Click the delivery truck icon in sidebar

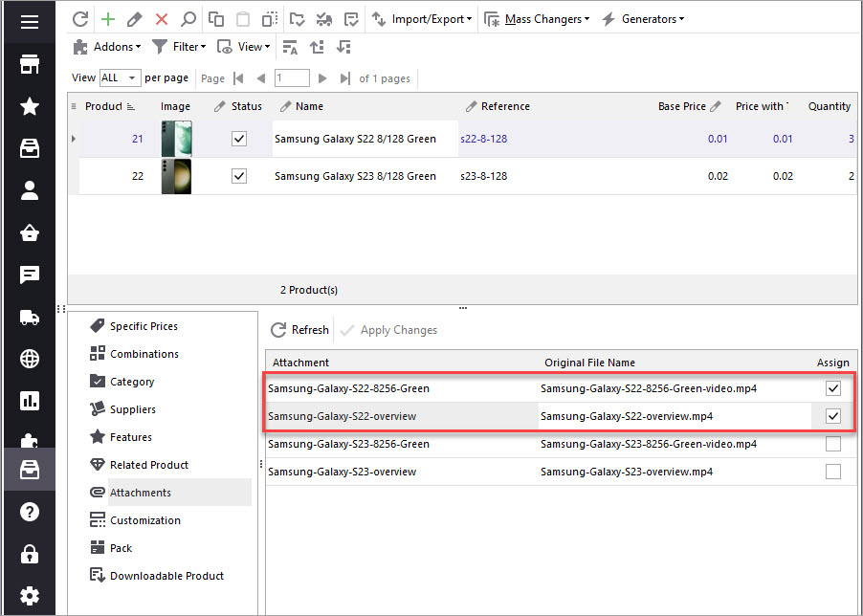(29, 317)
